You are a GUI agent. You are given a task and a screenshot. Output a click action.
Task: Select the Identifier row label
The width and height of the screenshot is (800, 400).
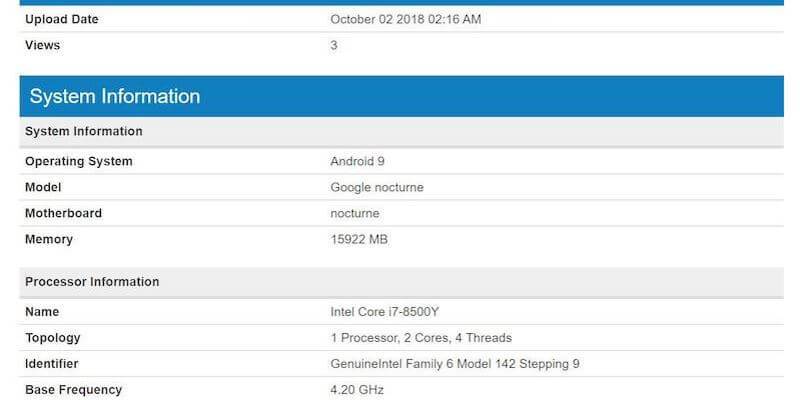[x=52, y=364]
